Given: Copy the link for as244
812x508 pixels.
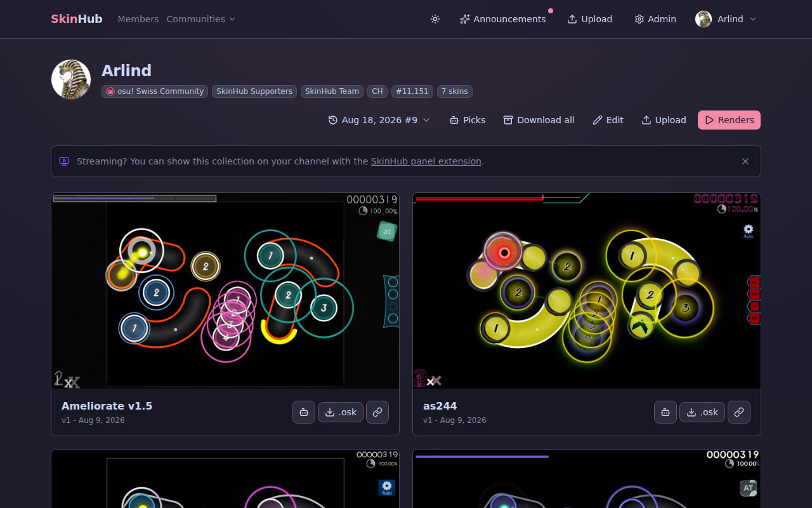Looking at the screenshot, I should coord(739,412).
